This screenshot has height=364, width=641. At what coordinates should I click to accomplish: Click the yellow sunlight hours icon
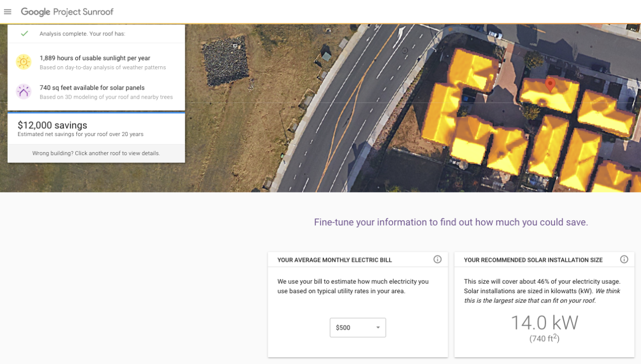24,62
